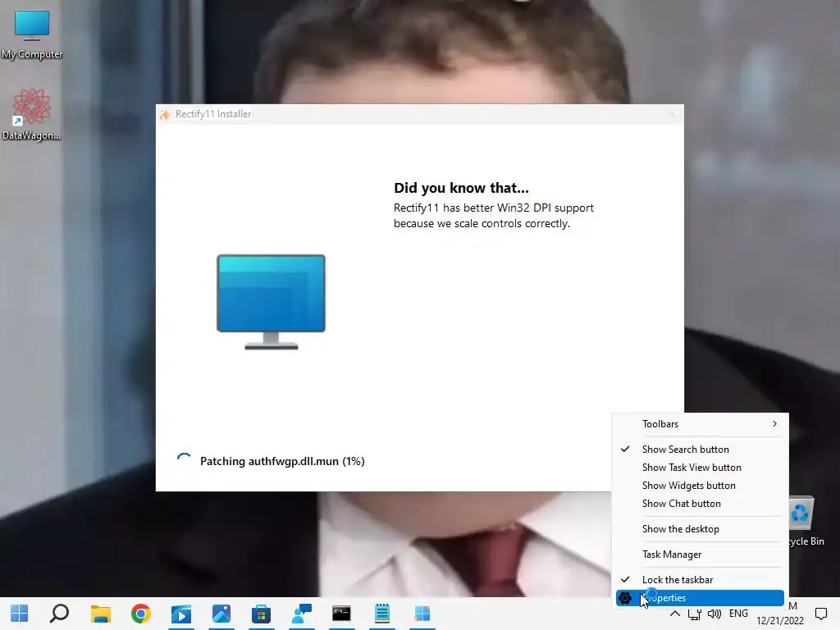840x630 pixels.
Task: Toggle Lock the taskbar option
Action: (x=700, y=580)
